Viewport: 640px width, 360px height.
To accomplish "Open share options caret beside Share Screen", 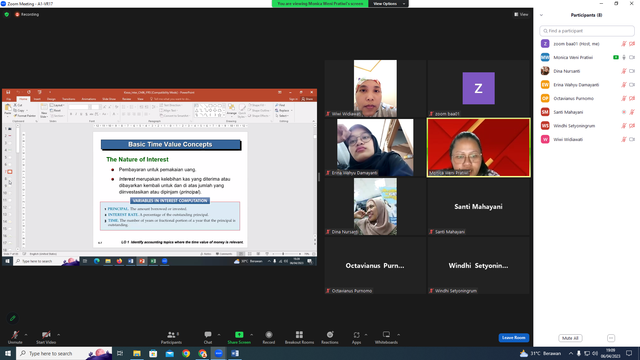I will coord(251,335).
